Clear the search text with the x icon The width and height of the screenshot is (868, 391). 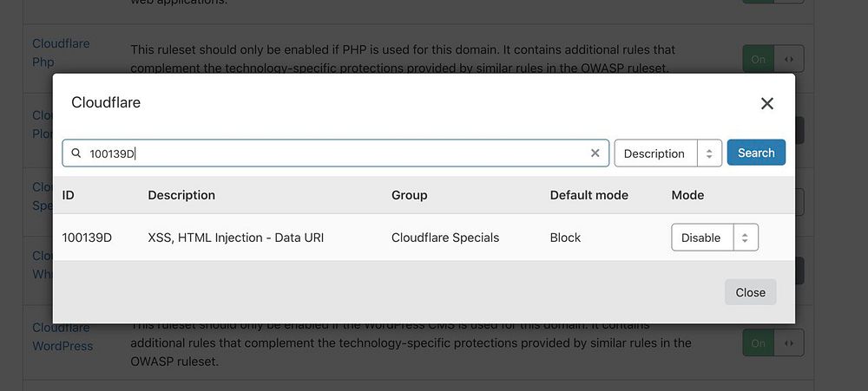coord(595,153)
